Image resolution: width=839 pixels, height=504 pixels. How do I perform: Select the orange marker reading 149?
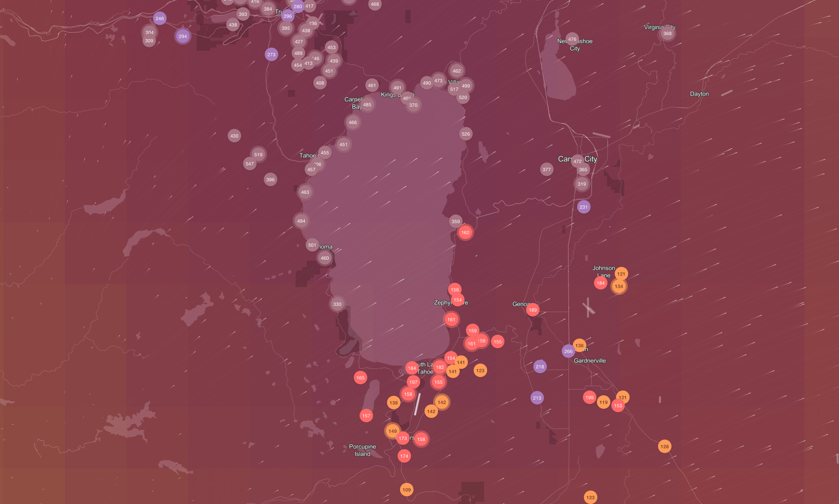tap(393, 431)
